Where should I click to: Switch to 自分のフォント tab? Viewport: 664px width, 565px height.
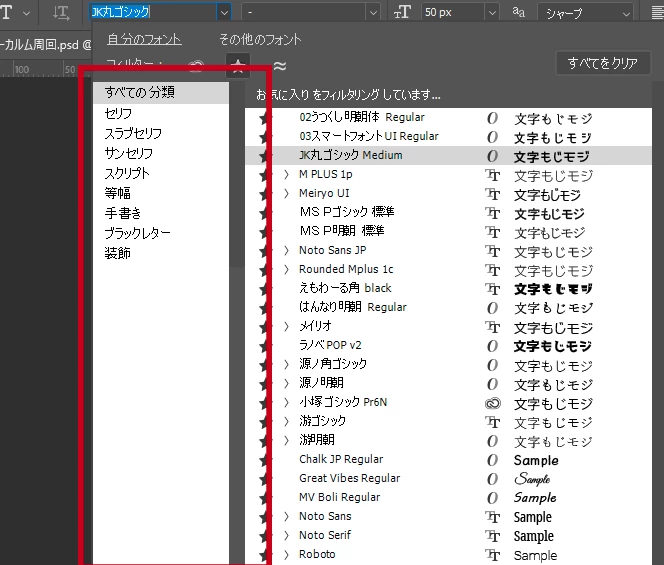pyautogui.click(x=144, y=40)
